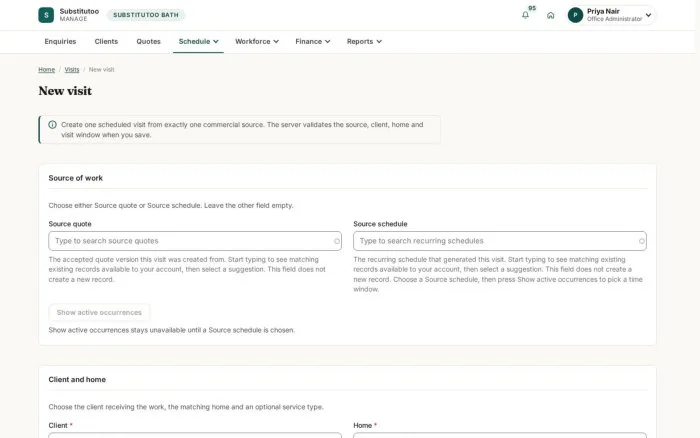Click the Show active occurrences button
The image size is (700, 438).
click(99, 313)
